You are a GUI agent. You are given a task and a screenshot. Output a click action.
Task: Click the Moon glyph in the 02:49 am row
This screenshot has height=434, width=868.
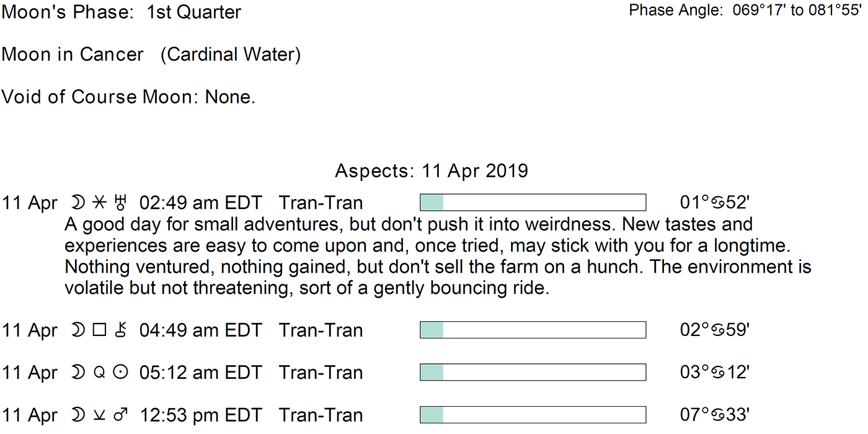click(x=77, y=203)
